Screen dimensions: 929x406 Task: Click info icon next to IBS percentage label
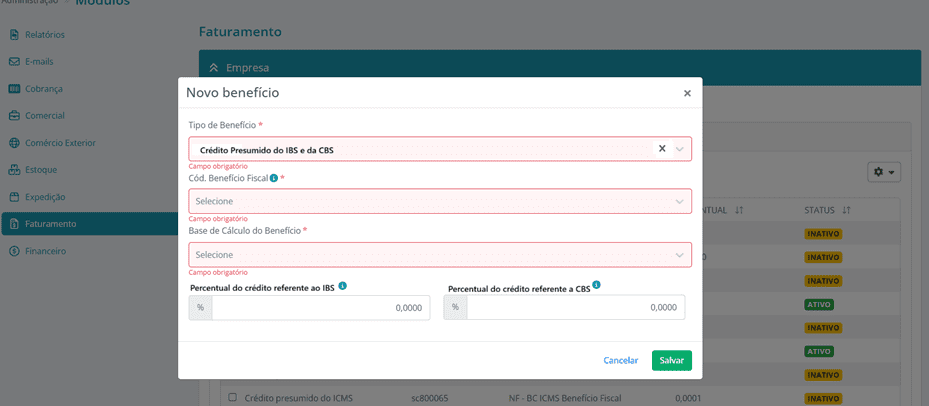(x=342, y=286)
